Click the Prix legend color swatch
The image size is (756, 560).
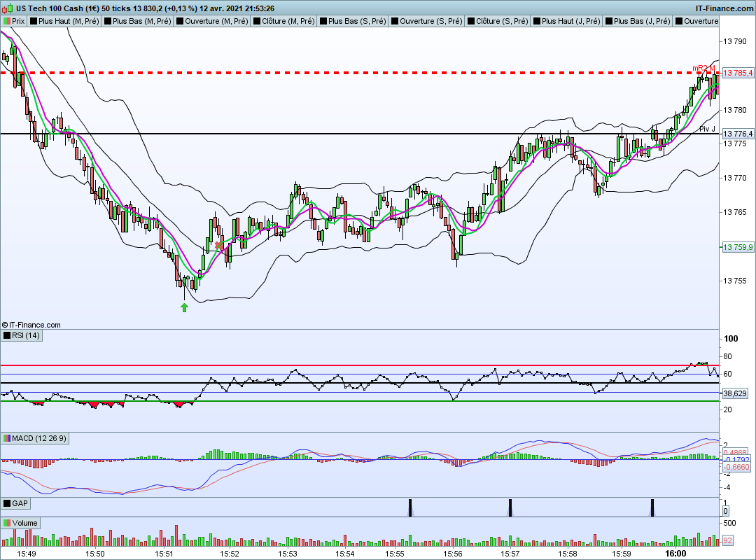7,21
